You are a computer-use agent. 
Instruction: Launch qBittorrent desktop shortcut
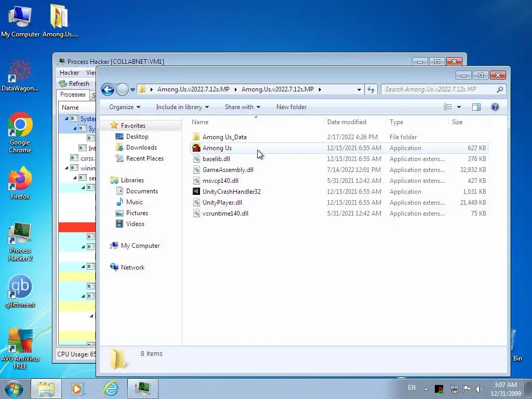click(20, 291)
